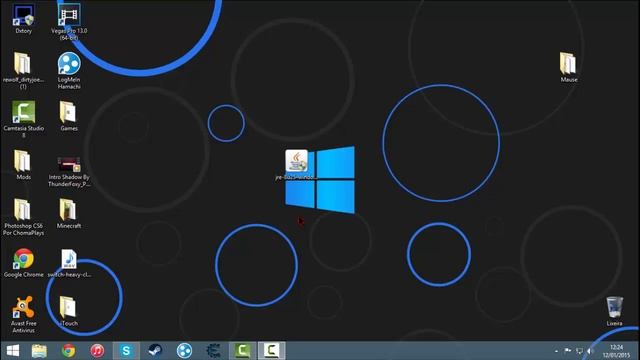Select the Mause folder
This screenshot has height=360, width=640.
pyautogui.click(x=569, y=67)
